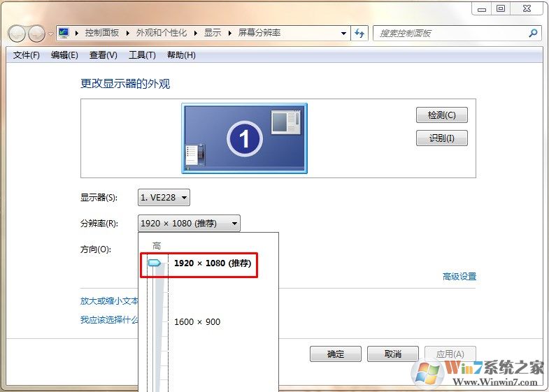Click the 检测(C) detect button
The width and height of the screenshot is (549, 392).
point(442,115)
